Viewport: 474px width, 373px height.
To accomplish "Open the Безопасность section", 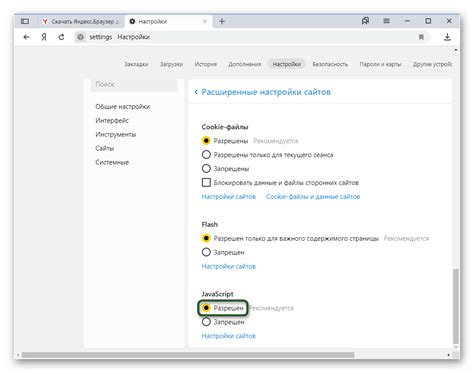I will pos(330,64).
